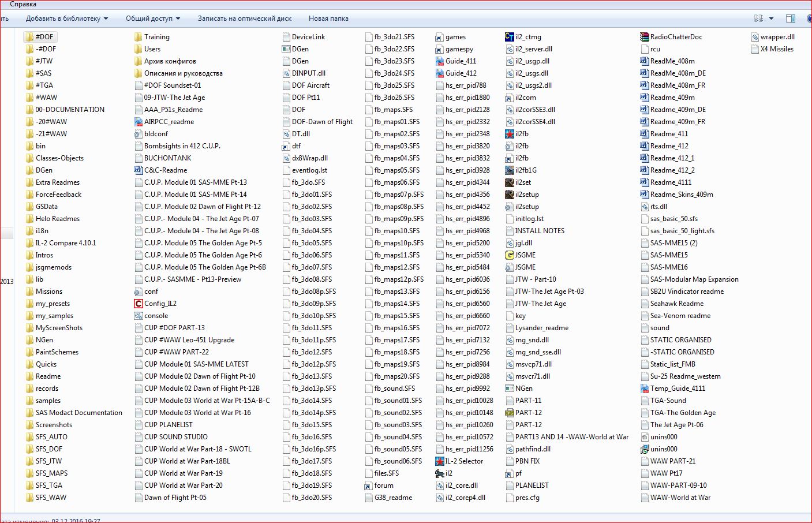Click the DINPUT.dll file icon
Viewport: 812px width, 523px height.
[286, 73]
